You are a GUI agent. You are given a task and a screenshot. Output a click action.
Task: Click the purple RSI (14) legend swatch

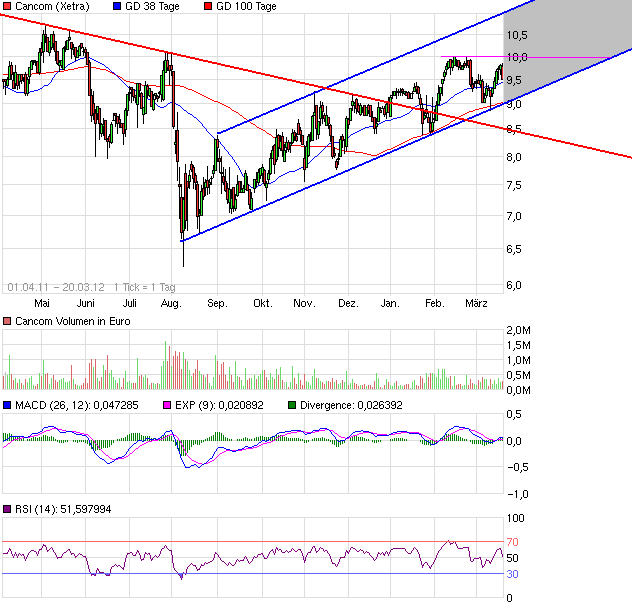tap(7, 509)
